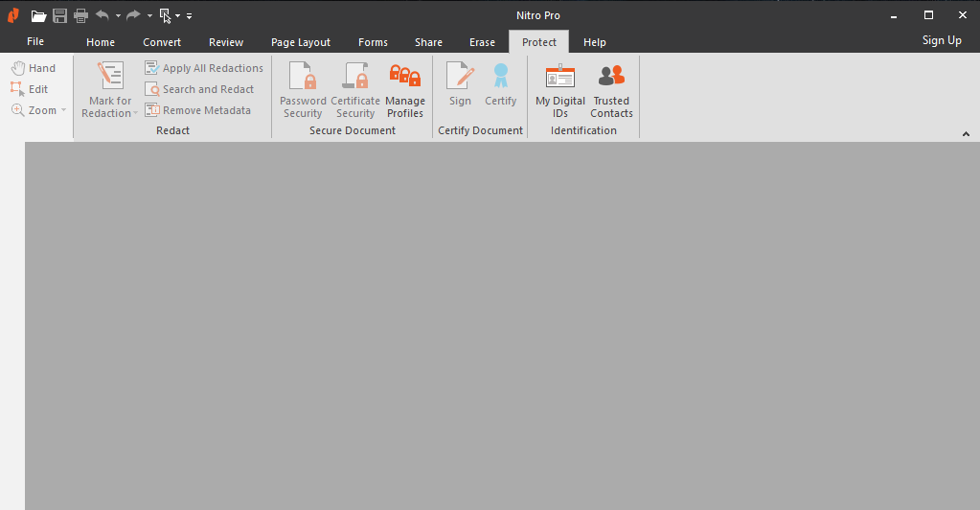980x510 pixels.
Task: Switch to the Home tab
Action: pyautogui.click(x=101, y=42)
